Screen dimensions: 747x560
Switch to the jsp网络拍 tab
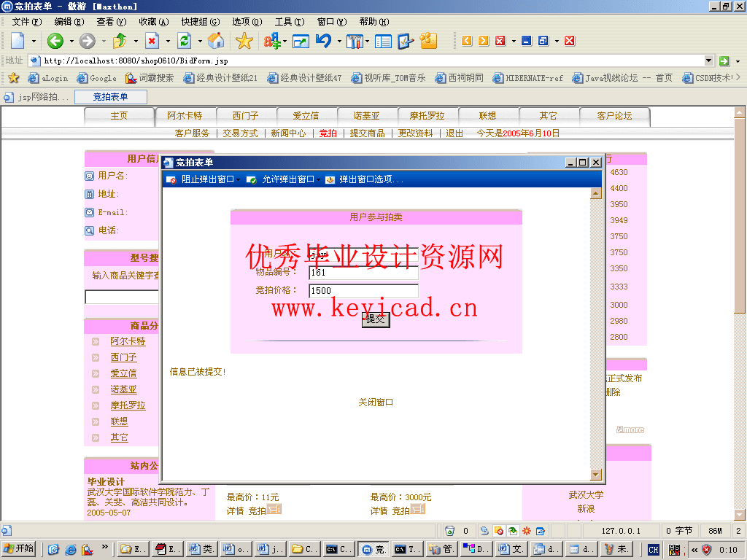(36, 97)
